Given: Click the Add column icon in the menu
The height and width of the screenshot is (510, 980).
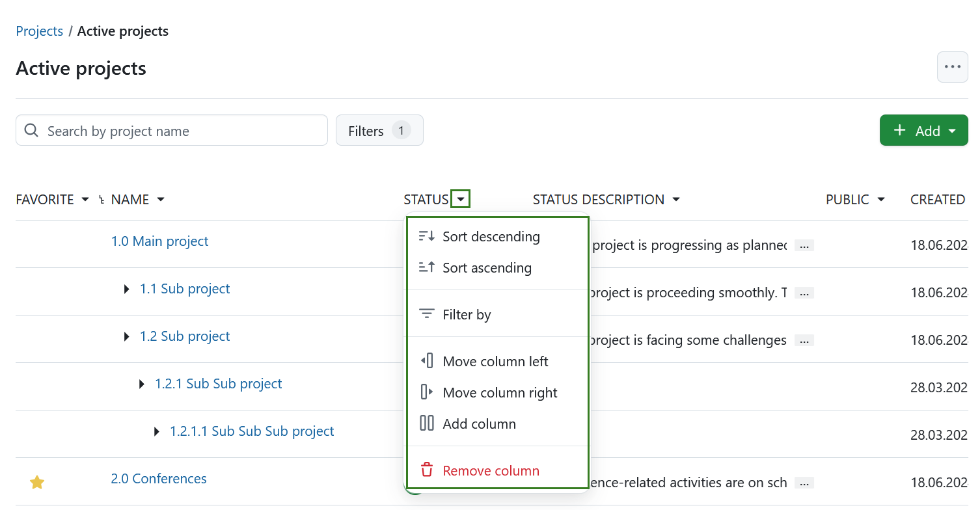Looking at the screenshot, I should (427, 423).
